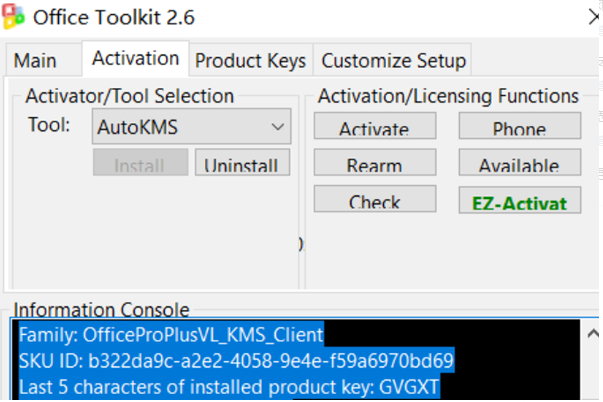Screen dimensions: 603x402
Task: Go to the Customize Setup tab
Action: (393, 60)
